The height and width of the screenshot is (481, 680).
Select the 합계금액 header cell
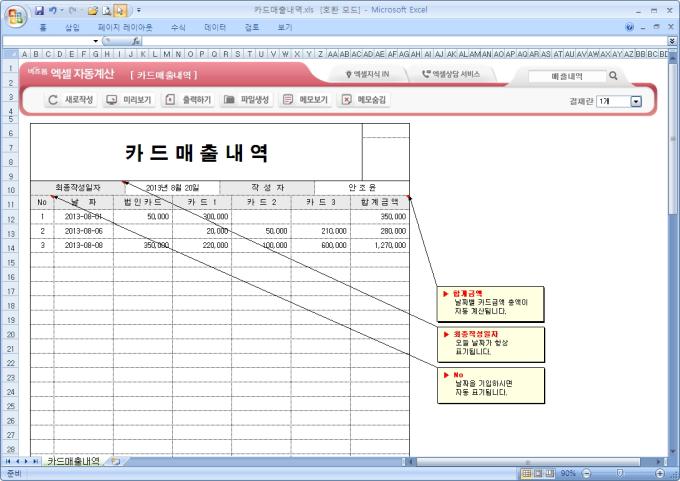379,202
